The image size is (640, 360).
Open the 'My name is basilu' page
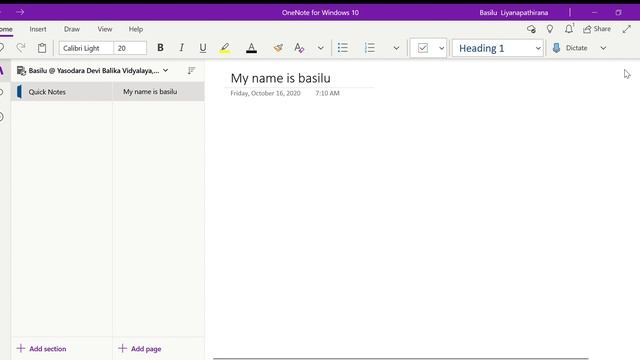159,92
